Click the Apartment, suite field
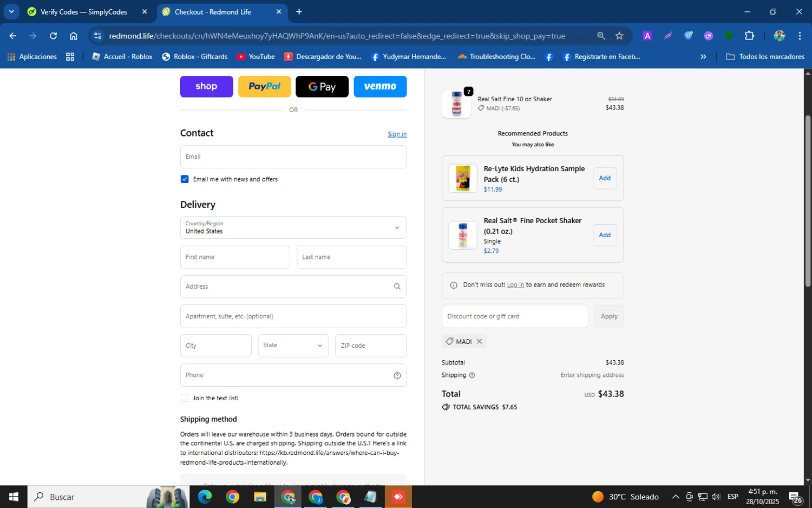Screen dimensions: 812x508 point(293,316)
